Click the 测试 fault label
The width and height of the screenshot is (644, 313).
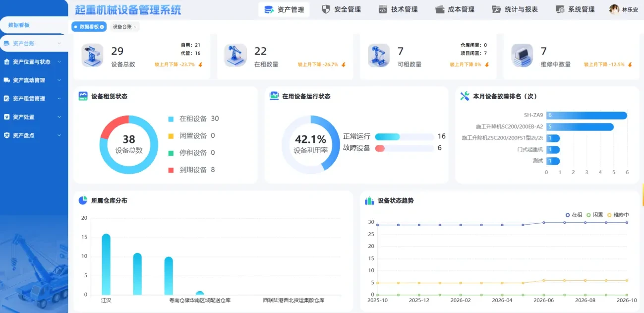[x=538, y=161]
